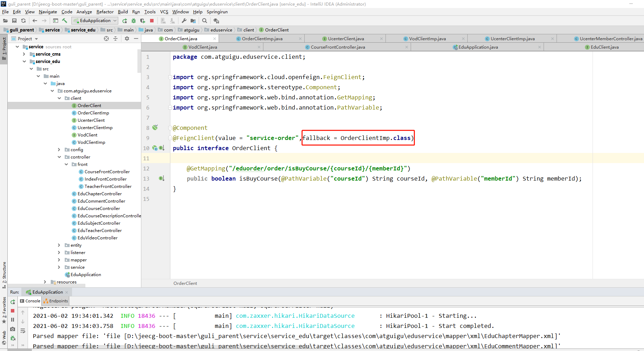Switch to the Endpoints tab in Run panel
The height and width of the screenshot is (351, 644).
pos(55,301)
